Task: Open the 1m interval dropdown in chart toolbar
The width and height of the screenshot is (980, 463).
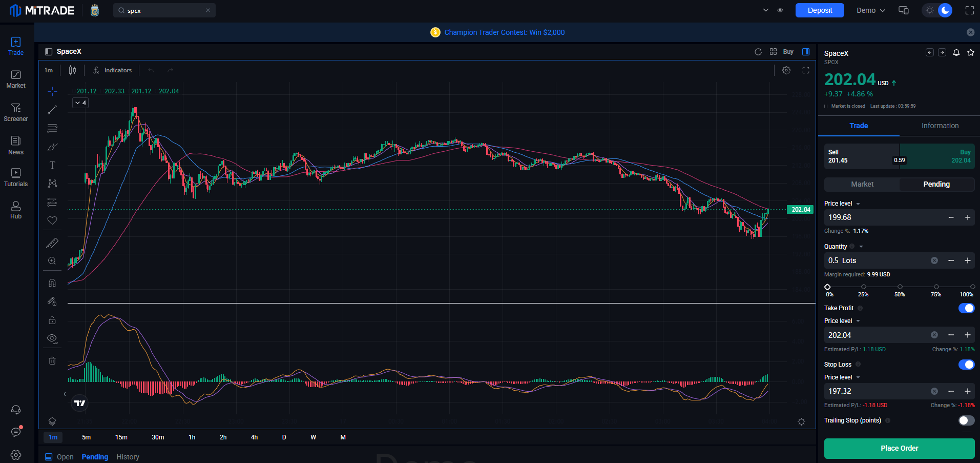Action: 49,70
